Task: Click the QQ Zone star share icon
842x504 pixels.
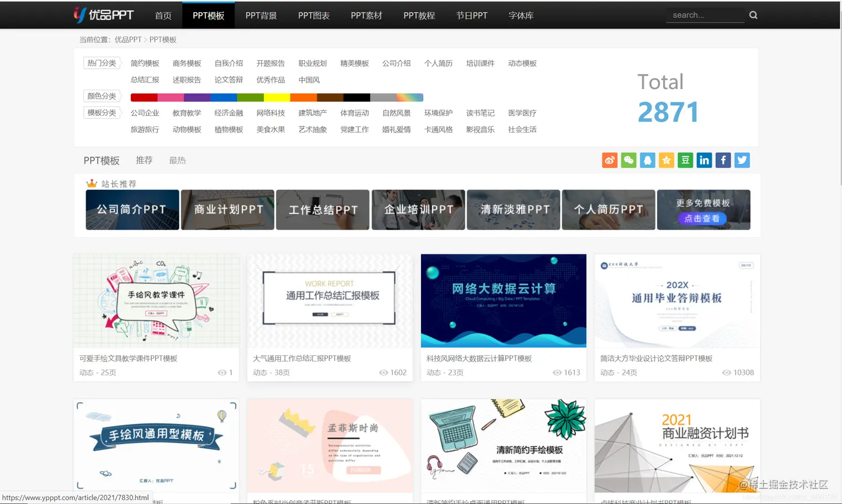Action: coord(666,160)
